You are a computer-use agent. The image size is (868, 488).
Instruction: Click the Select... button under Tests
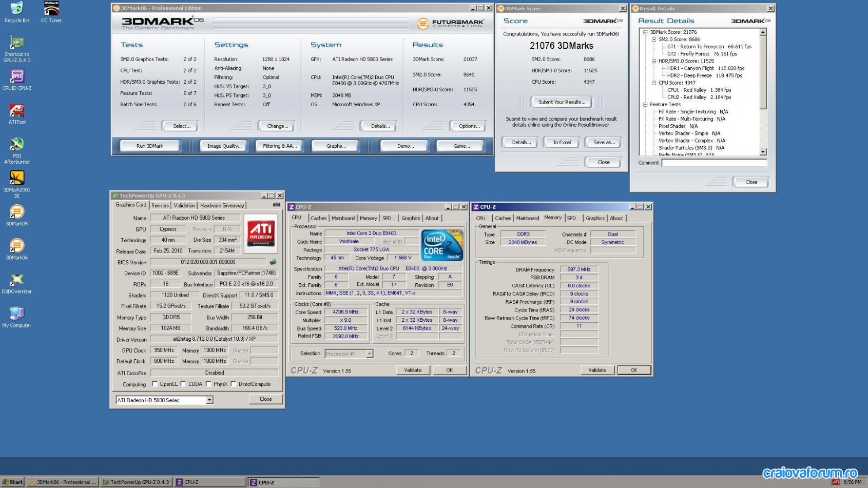(182, 126)
